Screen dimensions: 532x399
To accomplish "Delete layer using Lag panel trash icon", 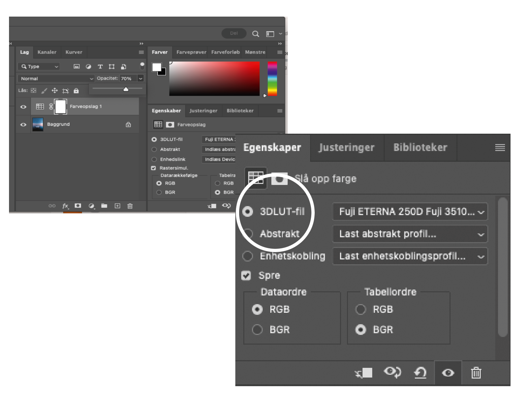I will tap(130, 206).
